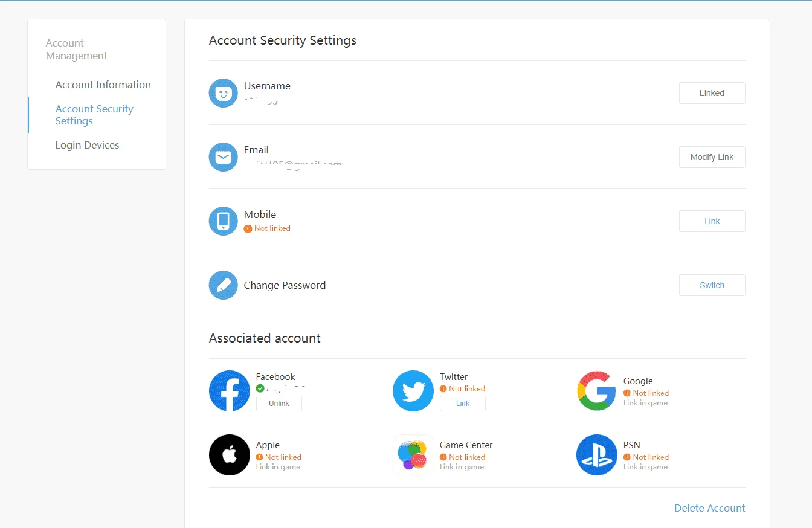Click the Game Center not-linked warning icon
812x528 pixels.
pyautogui.click(x=443, y=457)
